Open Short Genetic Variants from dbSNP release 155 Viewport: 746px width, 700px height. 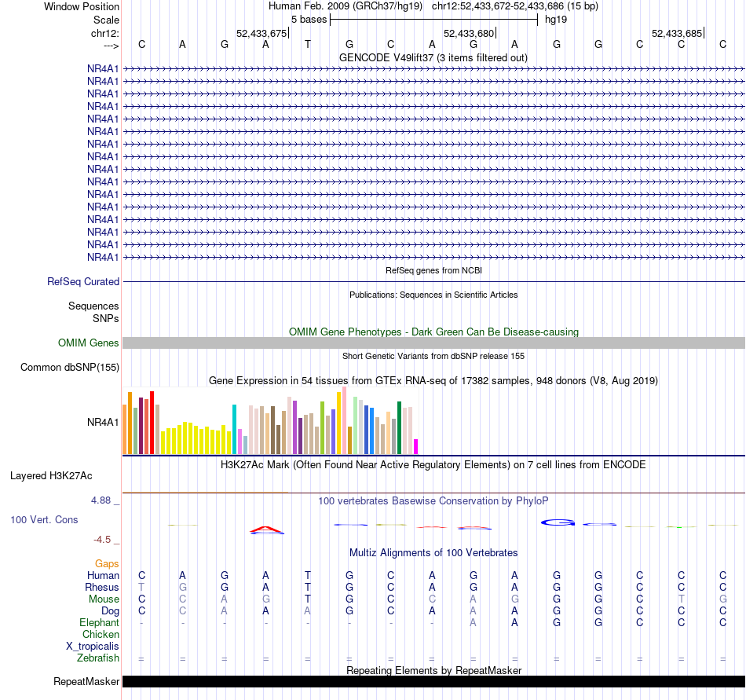[433, 356]
